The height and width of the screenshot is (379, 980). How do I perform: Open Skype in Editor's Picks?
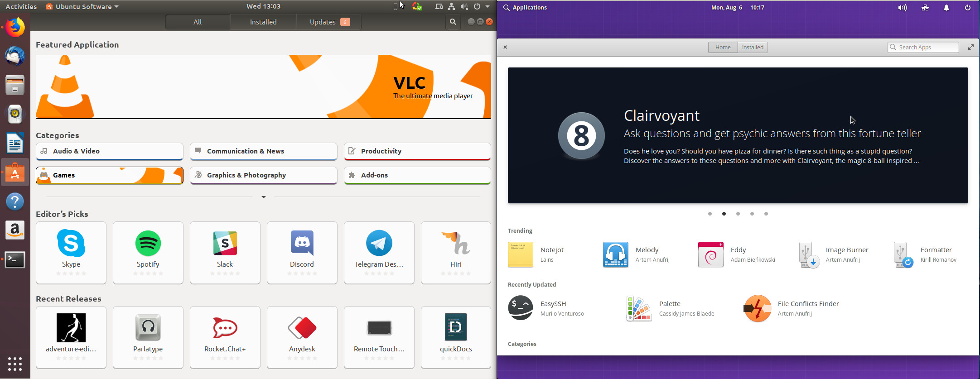point(71,253)
